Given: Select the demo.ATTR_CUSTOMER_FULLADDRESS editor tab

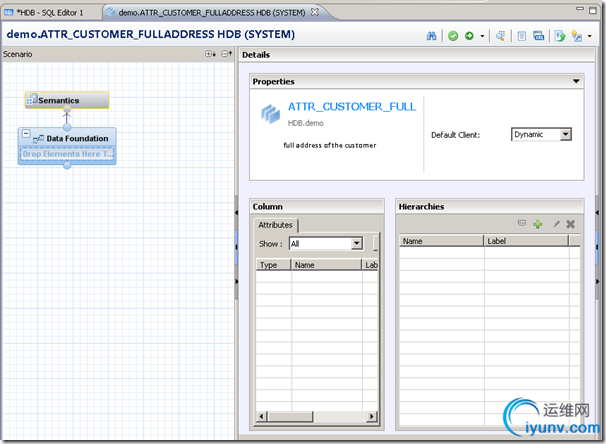Looking at the screenshot, I should pos(211,13).
